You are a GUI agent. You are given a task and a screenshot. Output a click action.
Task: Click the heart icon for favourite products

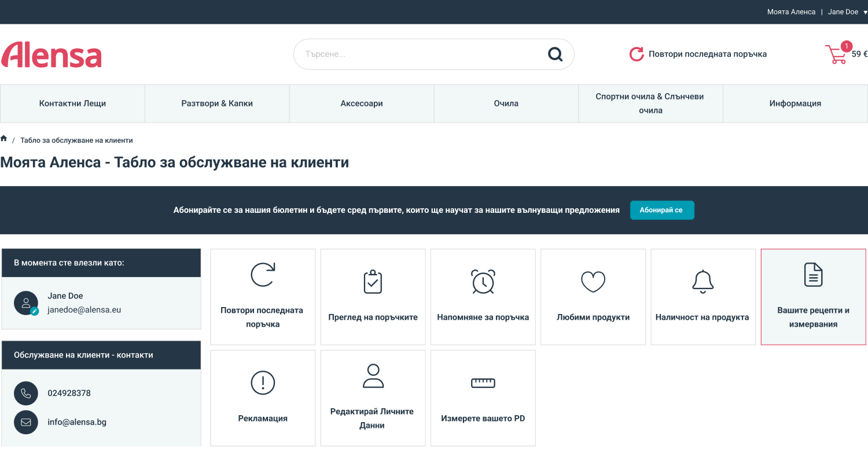click(593, 282)
